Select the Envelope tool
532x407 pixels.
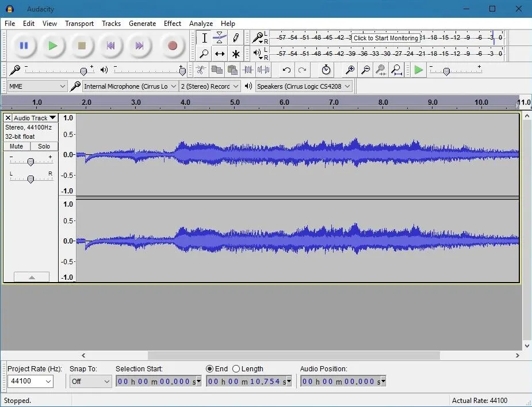pos(220,38)
